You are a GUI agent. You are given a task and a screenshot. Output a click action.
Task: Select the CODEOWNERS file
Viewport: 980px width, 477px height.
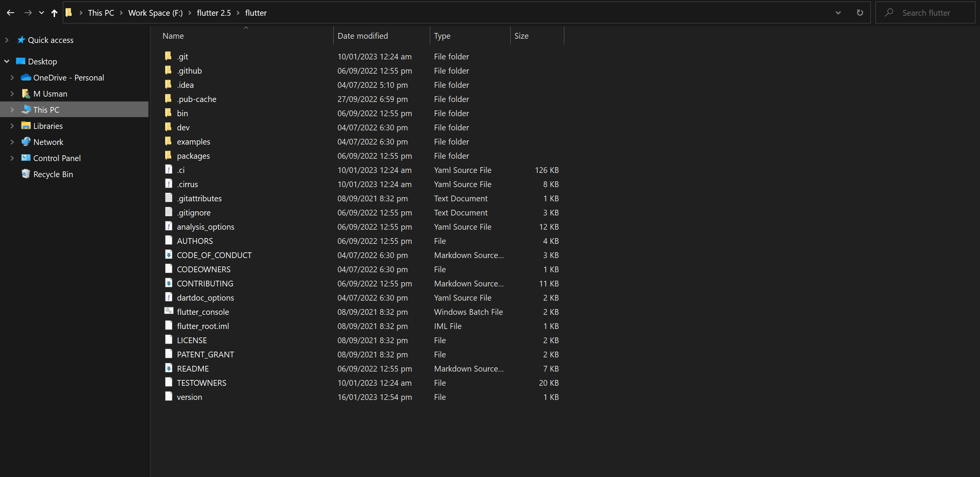coord(203,269)
